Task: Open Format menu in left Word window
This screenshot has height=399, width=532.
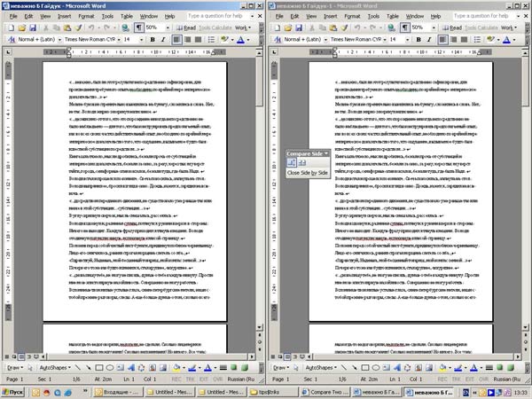Action: point(87,16)
